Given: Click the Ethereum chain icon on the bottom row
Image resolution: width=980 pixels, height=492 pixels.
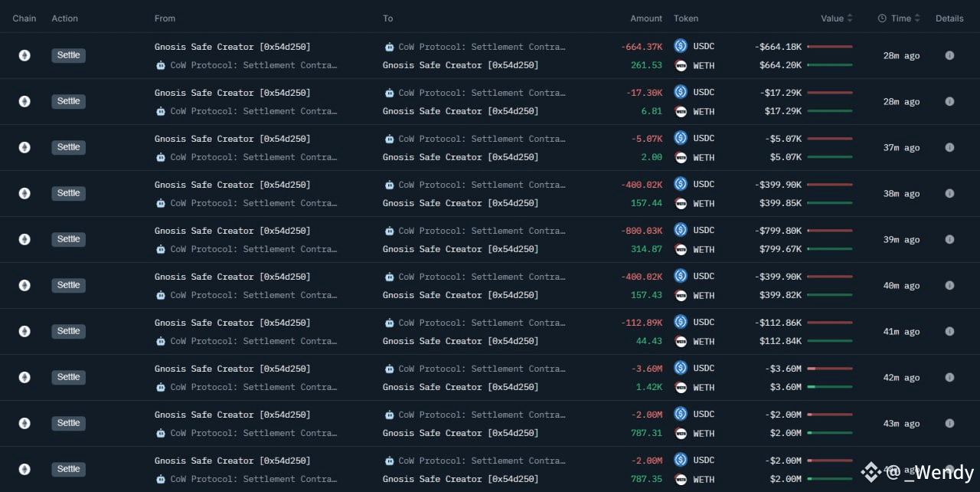Looking at the screenshot, I should coord(24,468).
